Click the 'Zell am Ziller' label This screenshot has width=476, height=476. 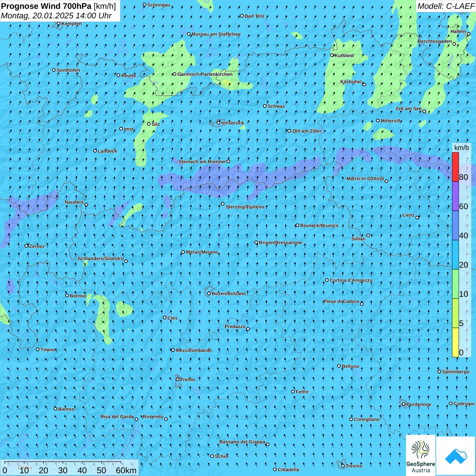(307, 131)
